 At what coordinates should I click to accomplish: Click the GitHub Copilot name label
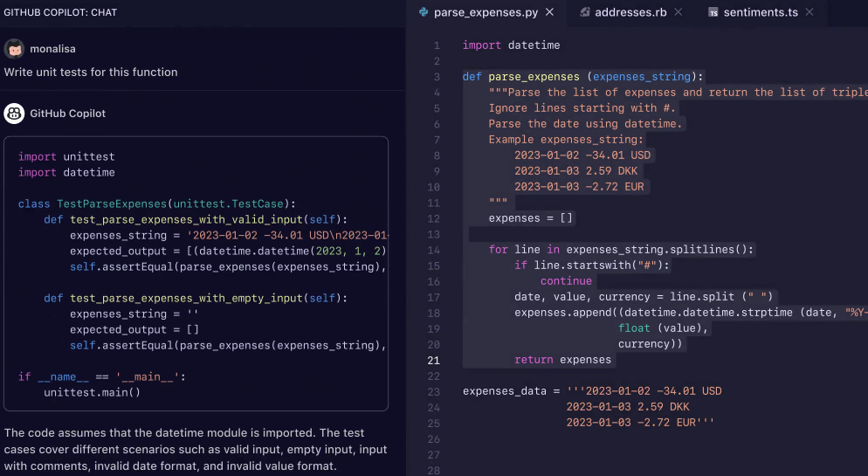(67, 114)
